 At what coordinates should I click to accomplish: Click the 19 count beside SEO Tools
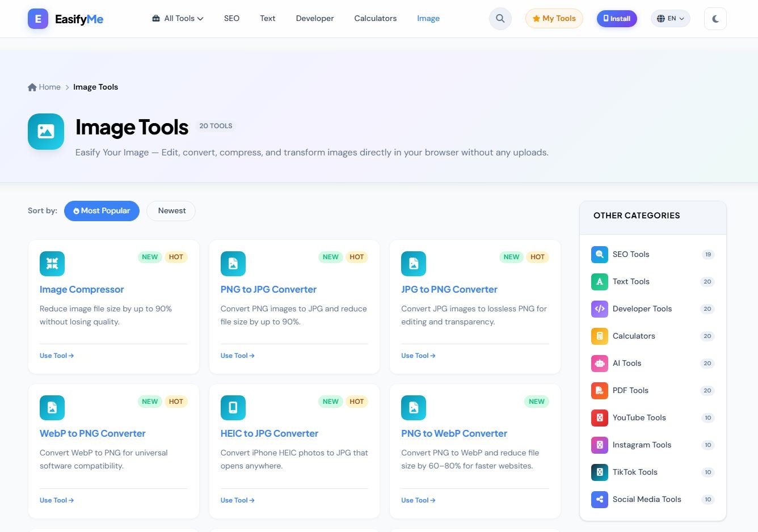click(x=708, y=255)
